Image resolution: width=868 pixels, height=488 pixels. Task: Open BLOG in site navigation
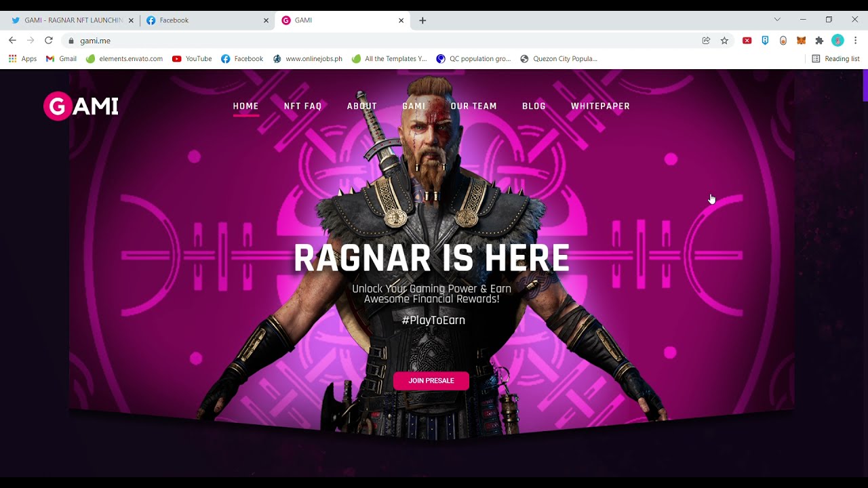click(534, 106)
